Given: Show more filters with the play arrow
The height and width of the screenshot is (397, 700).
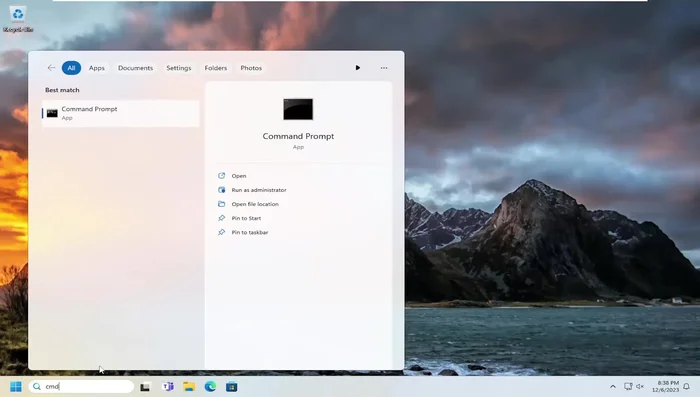Looking at the screenshot, I should pyautogui.click(x=358, y=68).
